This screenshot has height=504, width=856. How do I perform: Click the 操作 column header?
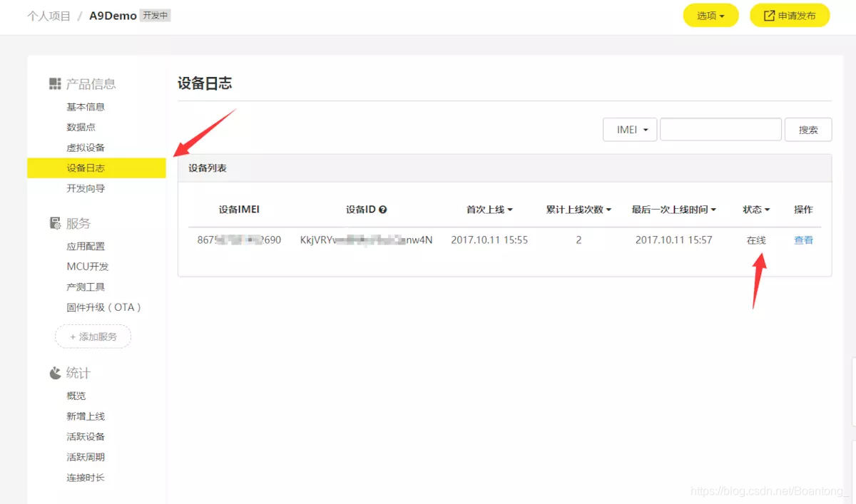pyautogui.click(x=803, y=210)
